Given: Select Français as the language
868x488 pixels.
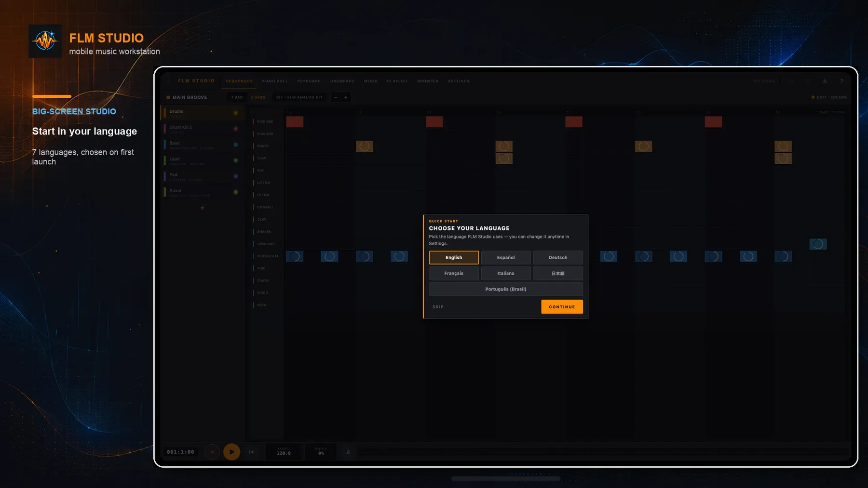Looking at the screenshot, I should coord(454,273).
